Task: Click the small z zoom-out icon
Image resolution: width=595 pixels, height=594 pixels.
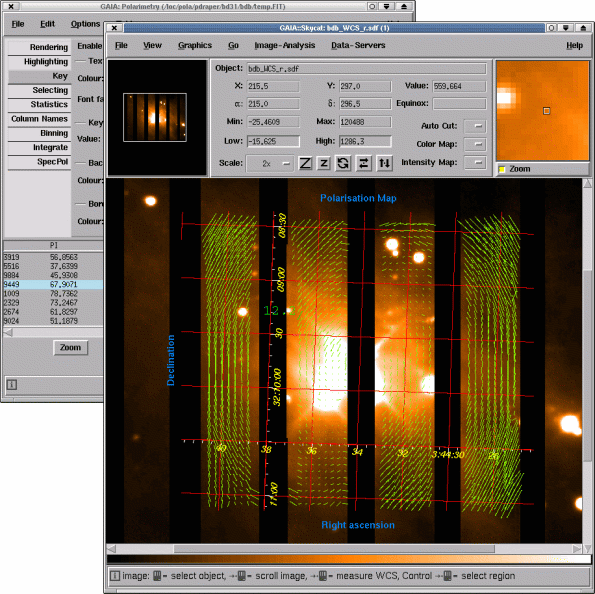Action: pyautogui.click(x=324, y=163)
